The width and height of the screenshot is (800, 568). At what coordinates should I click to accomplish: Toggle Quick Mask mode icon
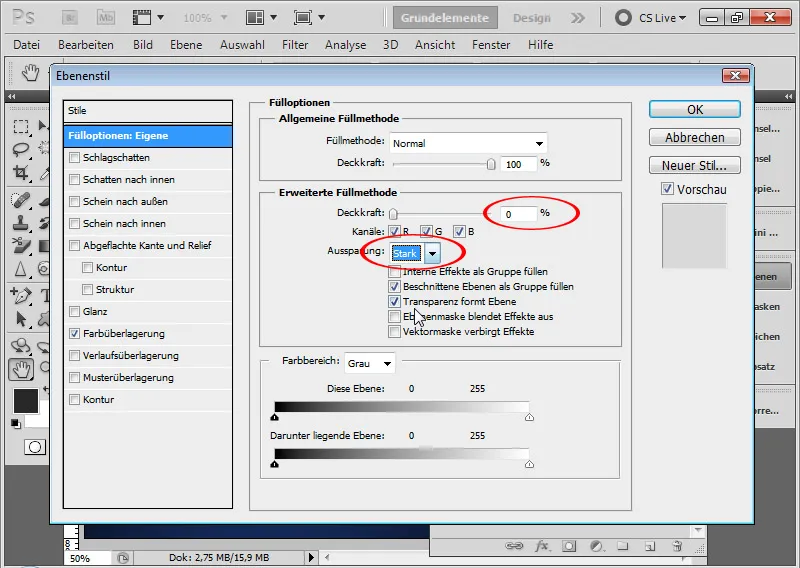click(x=35, y=447)
